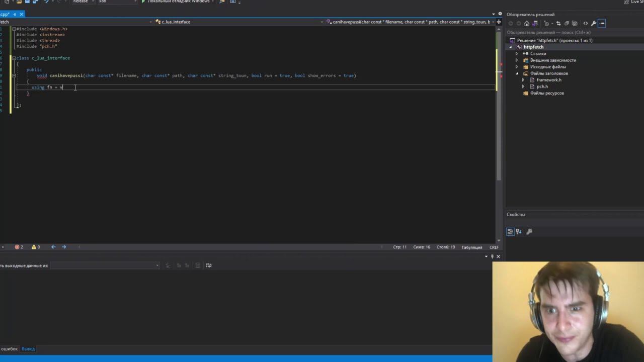
Task: Collapse the httpfetch project node
Action: click(511, 47)
